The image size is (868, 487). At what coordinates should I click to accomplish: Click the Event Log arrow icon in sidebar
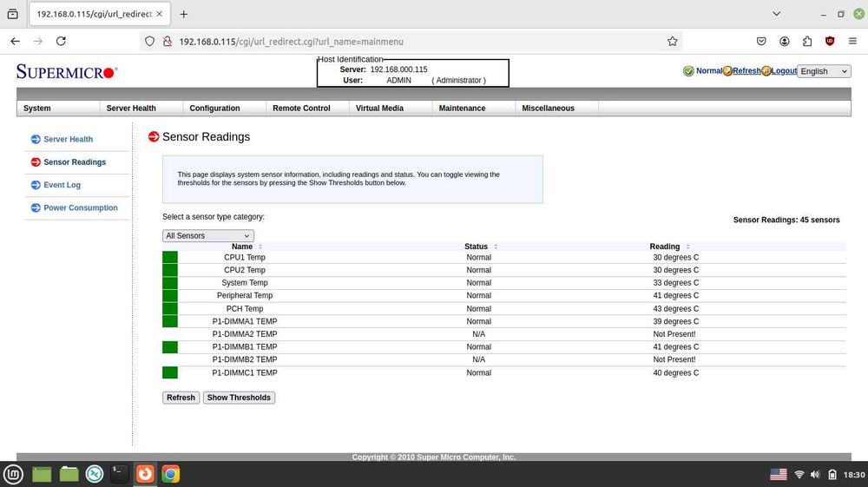[x=36, y=184]
